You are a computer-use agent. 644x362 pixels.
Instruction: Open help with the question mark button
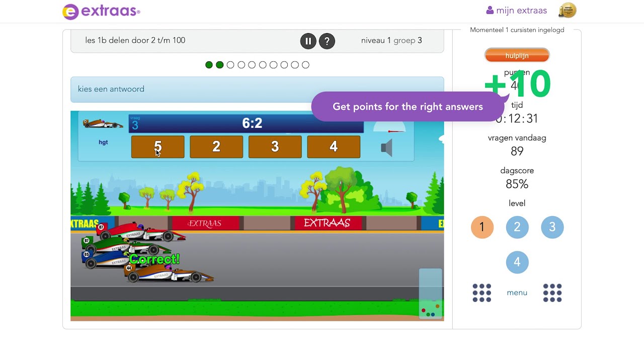(327, 41)
